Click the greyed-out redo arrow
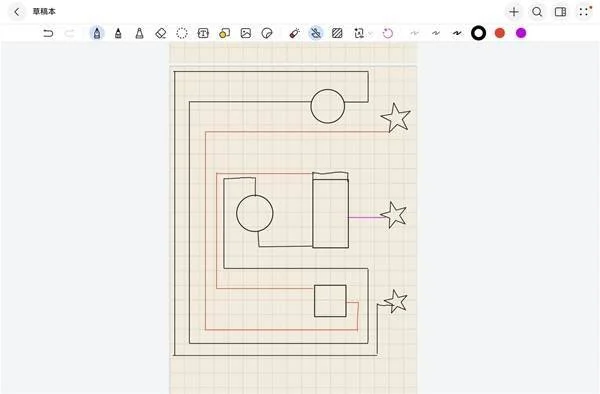 70,33
